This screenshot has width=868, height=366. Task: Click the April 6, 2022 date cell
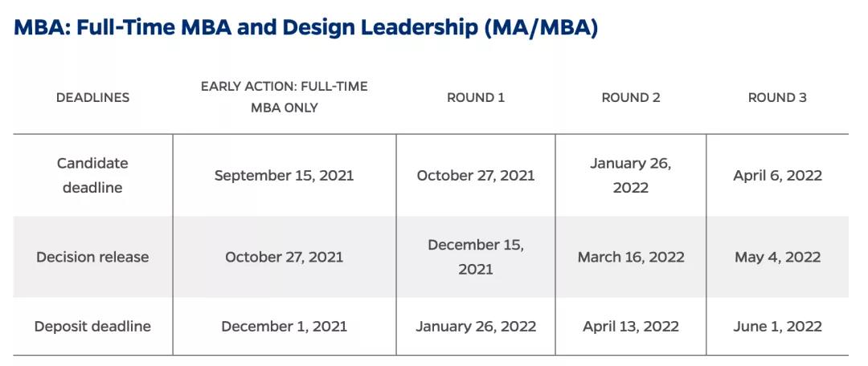(777, 175)
